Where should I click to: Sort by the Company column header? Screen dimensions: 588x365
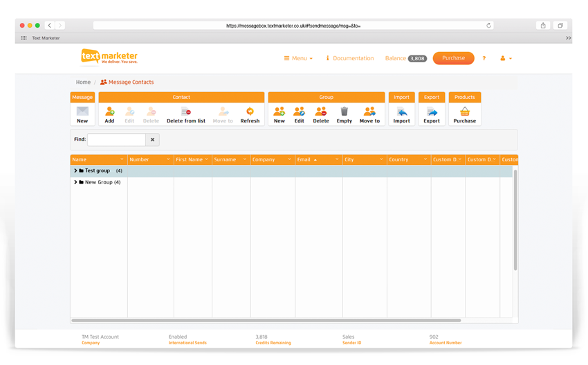pos(273,159)
